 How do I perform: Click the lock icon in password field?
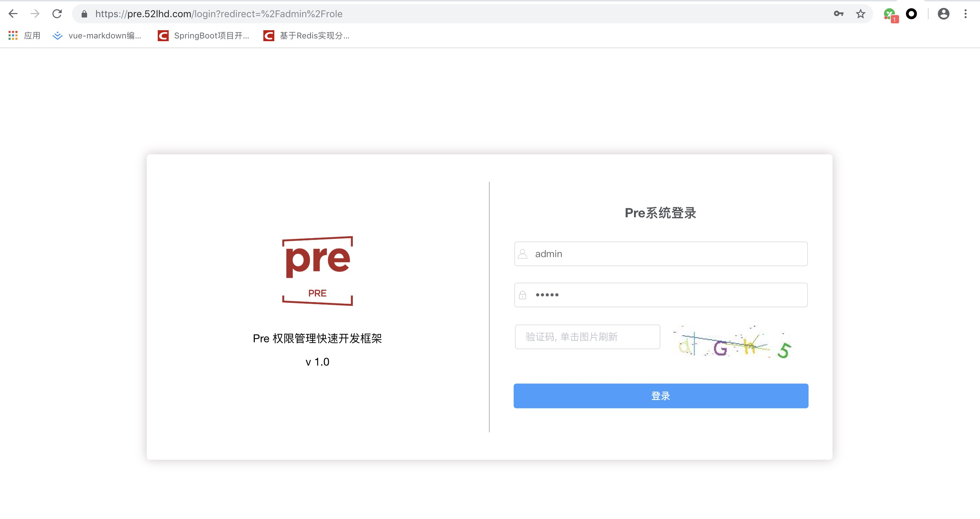tap(523, 295)
